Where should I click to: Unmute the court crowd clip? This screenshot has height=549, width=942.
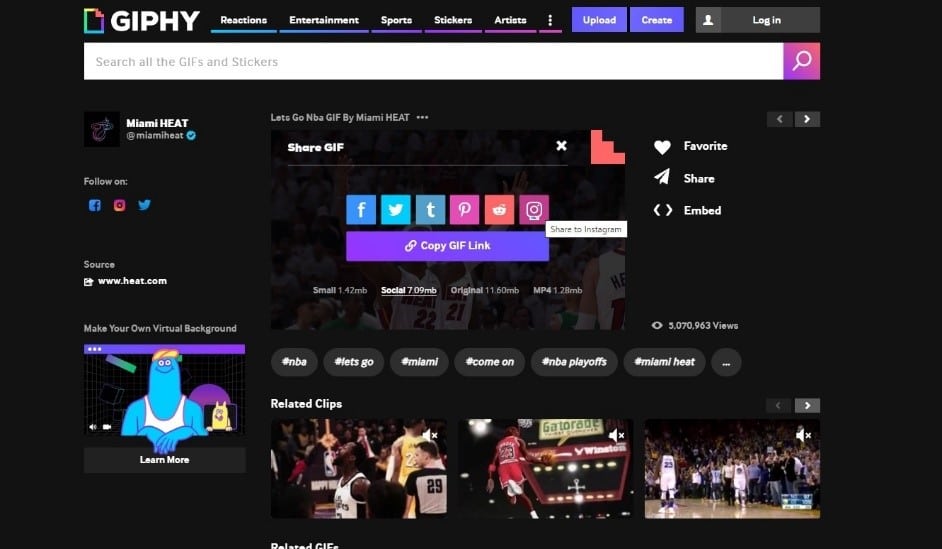[x=804, y=435]
